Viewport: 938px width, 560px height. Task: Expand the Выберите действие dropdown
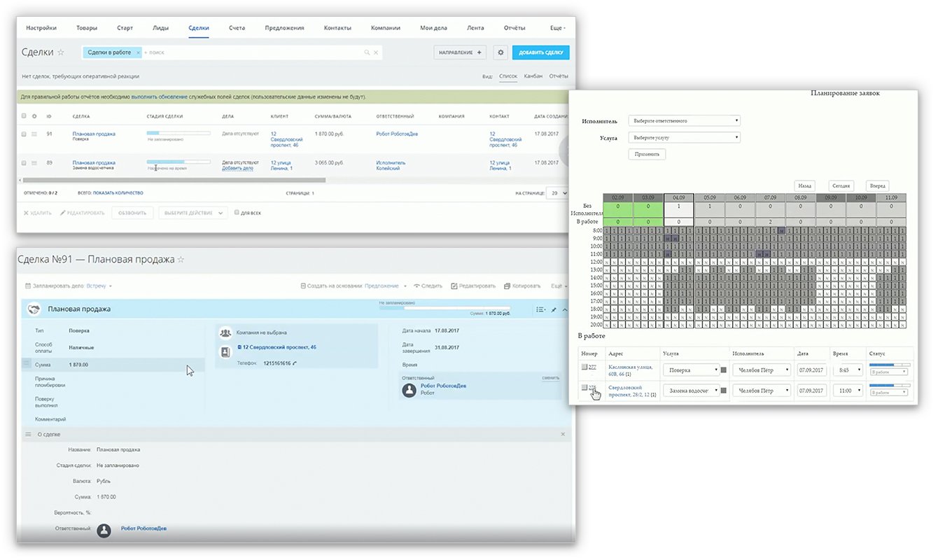point(192,213)
